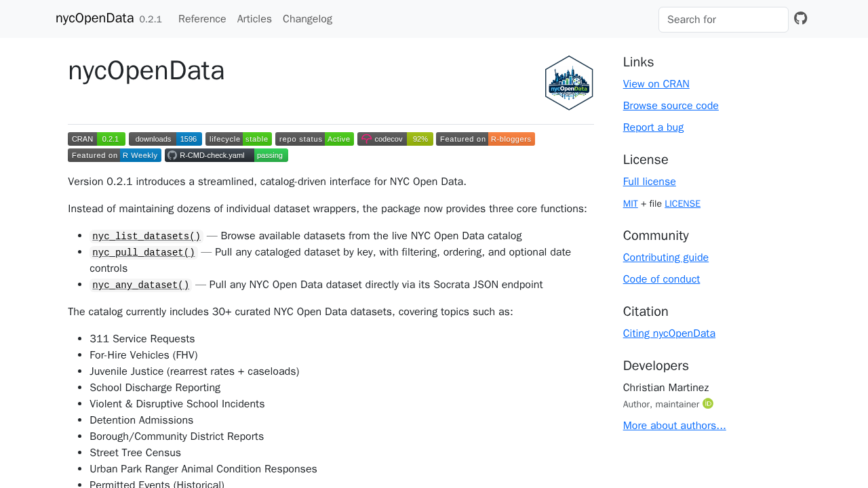Viewport: 868px width, 488px height.
Task: Open the Contributing guide link
Action: pyautogui.click(x=666, y=258)
